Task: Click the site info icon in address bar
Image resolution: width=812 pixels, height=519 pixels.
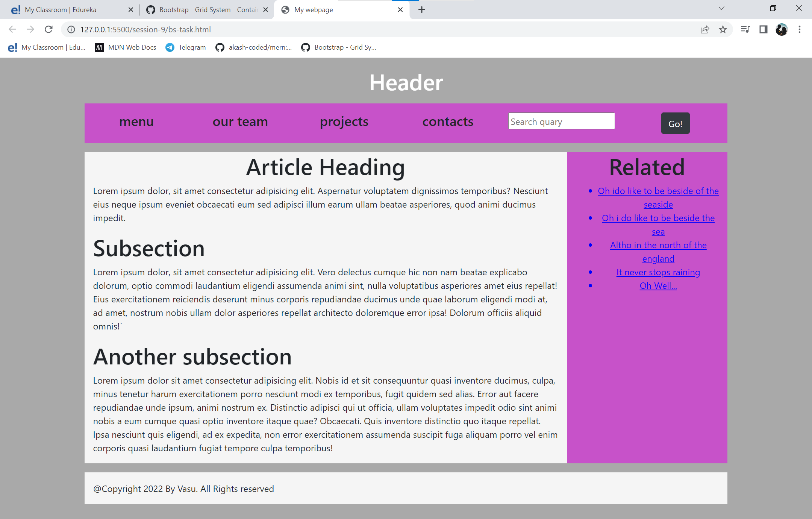Action: (x=71, y=29)
